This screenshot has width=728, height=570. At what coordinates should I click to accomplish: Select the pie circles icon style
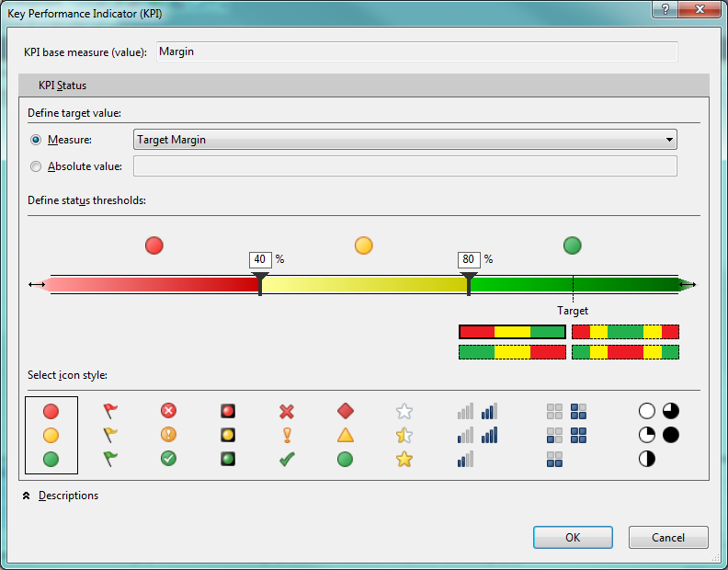click(x=658, y=435)
